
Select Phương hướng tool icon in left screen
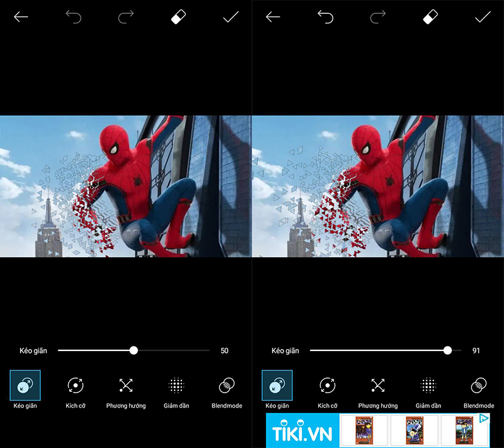[x=126, y=385]
